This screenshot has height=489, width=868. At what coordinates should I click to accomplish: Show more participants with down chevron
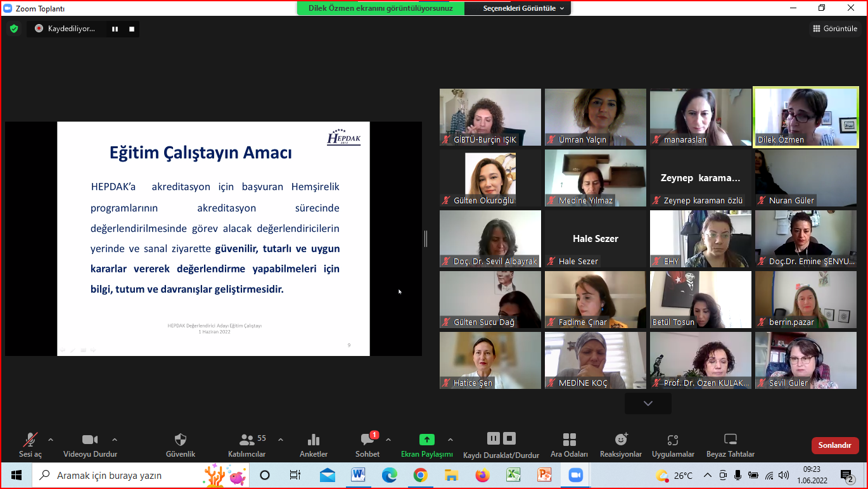(648, 403)
